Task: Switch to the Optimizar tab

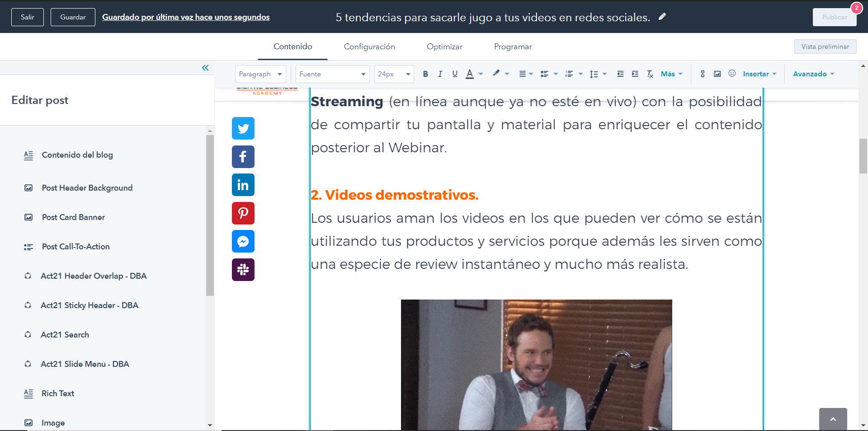Action: pos(444,47)
